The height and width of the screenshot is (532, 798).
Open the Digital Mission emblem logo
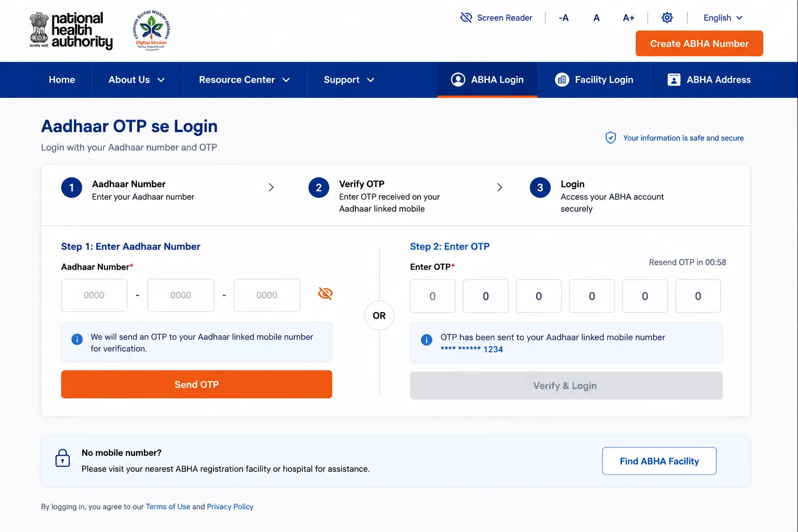pyautogui.click(x=152, y=30)
